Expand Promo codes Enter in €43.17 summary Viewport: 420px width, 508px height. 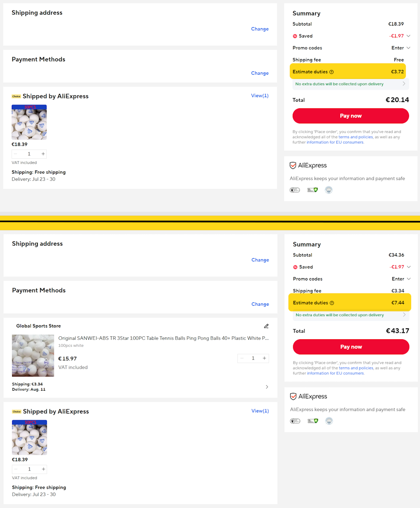tap(401, 279)
